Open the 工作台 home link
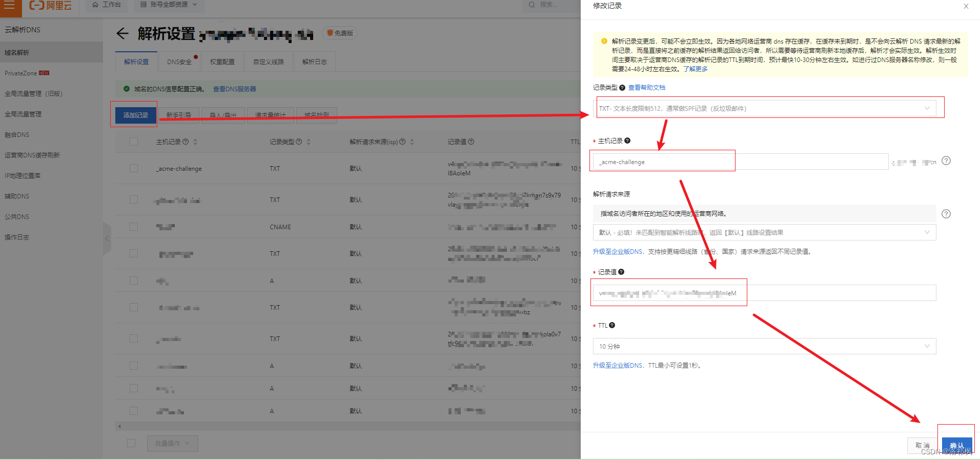 tap(107, 5)
